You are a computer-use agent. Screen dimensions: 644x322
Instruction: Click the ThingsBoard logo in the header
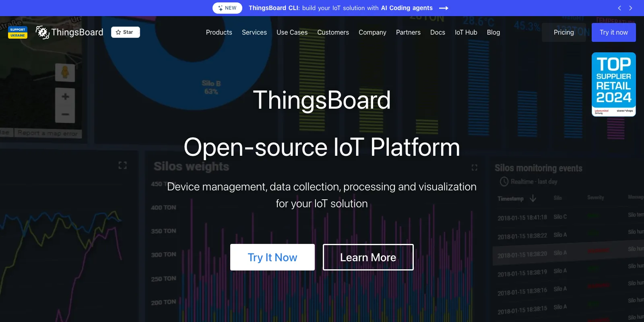point(69,32)
